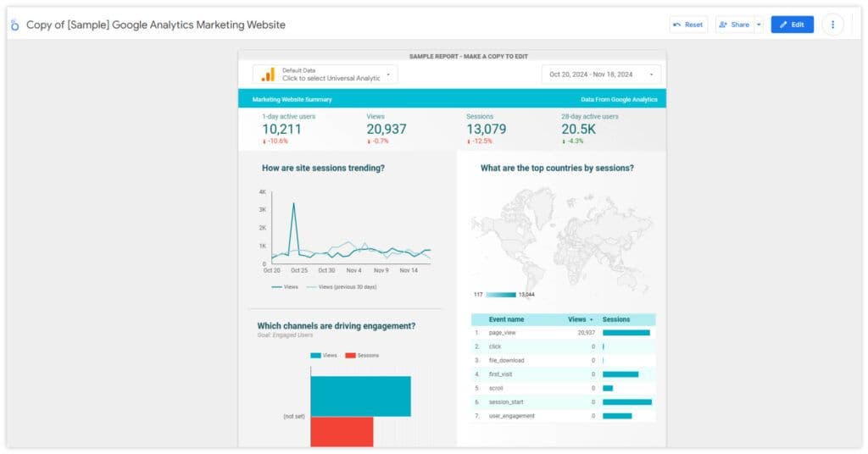The height and width of the screenshot is (454, 868).
Task: Click the red Sessions legend swatch in bar chart
Action: (x=350, y=356)
